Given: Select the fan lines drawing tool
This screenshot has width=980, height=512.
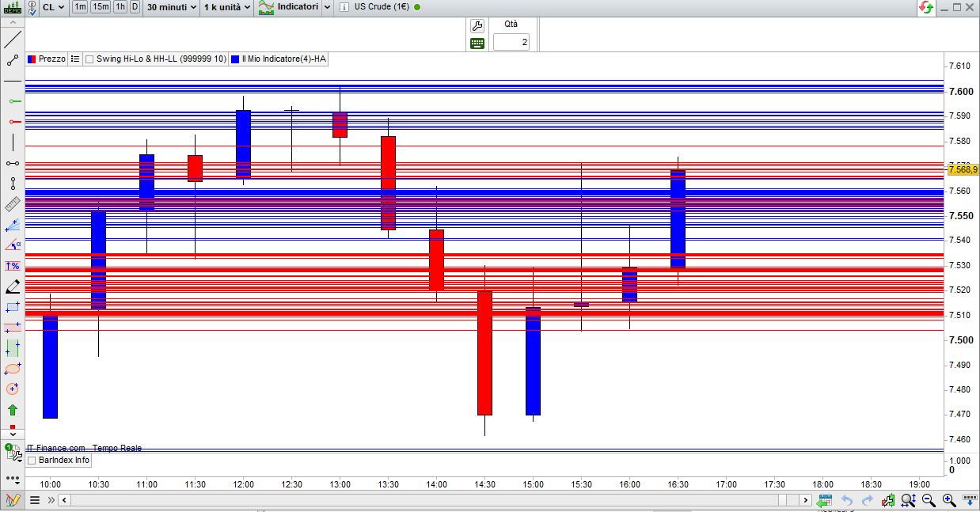Looking at the screenshot, I should point(12,225).
